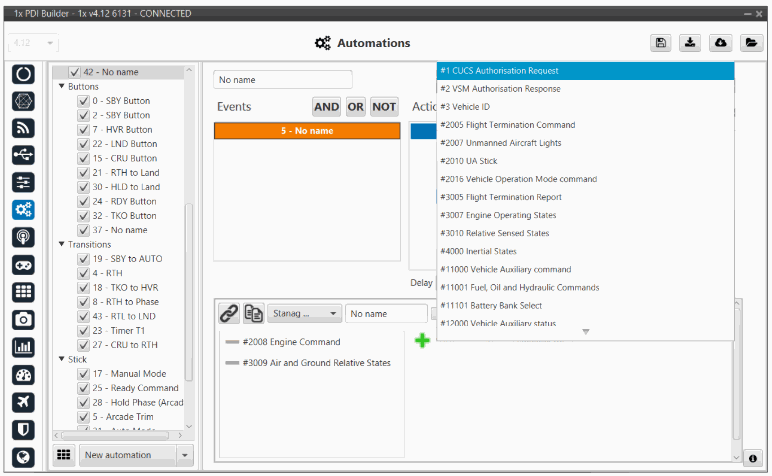
Task: Toggle the 17 - Manual Mode checkbox
Action: [84, 374]
